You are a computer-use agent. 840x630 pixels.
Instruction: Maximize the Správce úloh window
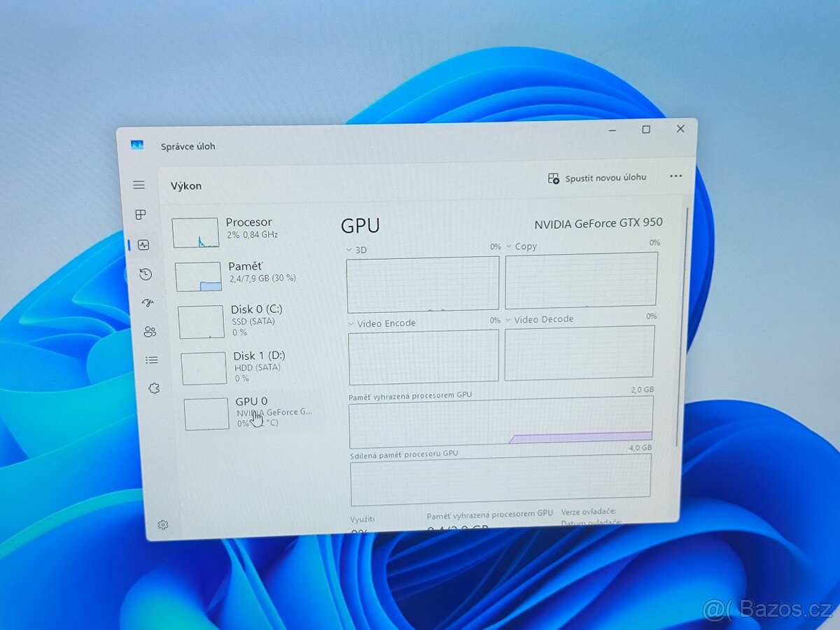pyautogui.click(x=646, y=129)
